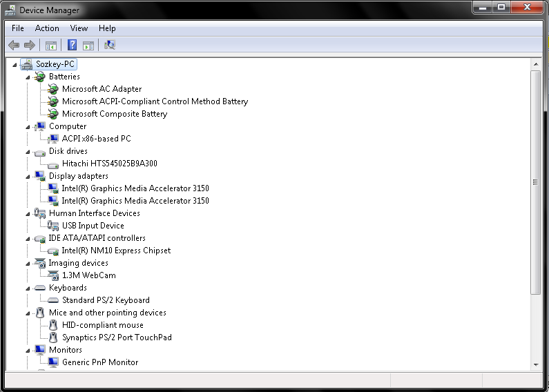Click the Batteries category icon

tap(40, 77)
